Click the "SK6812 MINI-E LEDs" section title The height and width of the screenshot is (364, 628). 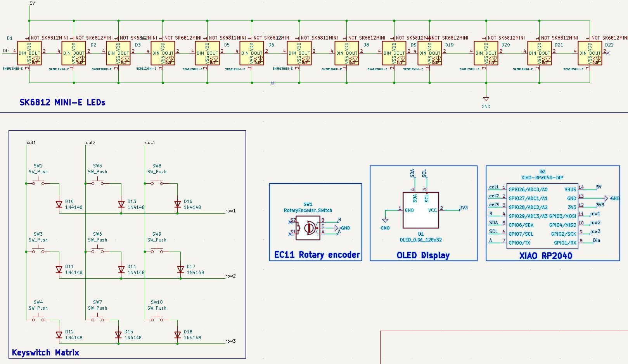click(62, 102)
